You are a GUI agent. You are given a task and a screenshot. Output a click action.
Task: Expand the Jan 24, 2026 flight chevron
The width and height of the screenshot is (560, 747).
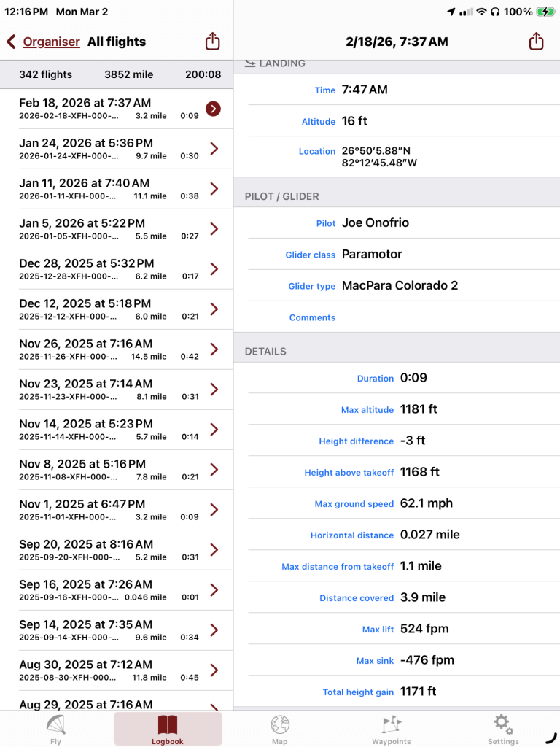click(214, 149)
